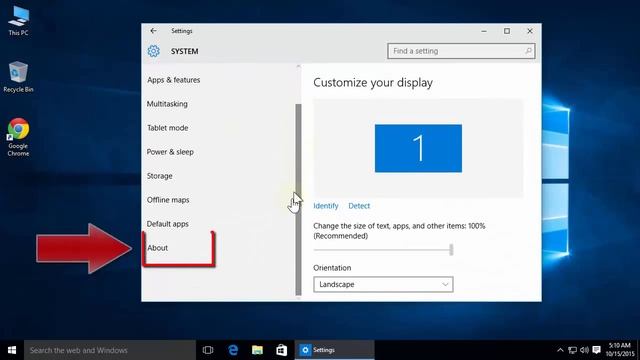This screenshot has width=640, height=360.
Task: Click the sidebar vertical scrollbar thumb
Action: 298,199
